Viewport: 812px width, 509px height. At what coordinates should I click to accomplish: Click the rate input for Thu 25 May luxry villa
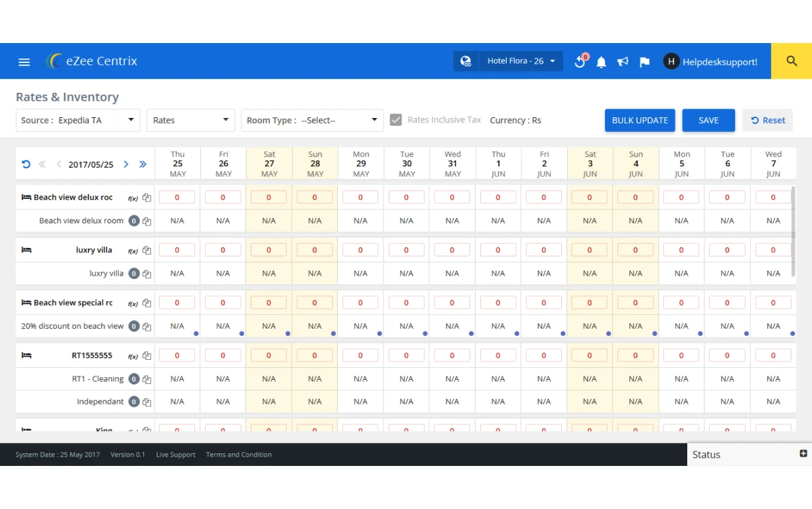[x=177, y=250]
